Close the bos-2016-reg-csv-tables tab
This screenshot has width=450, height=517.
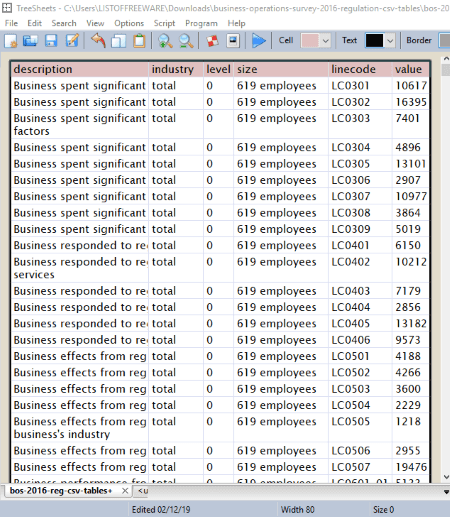pyautogui.click(x=125, y=491)
